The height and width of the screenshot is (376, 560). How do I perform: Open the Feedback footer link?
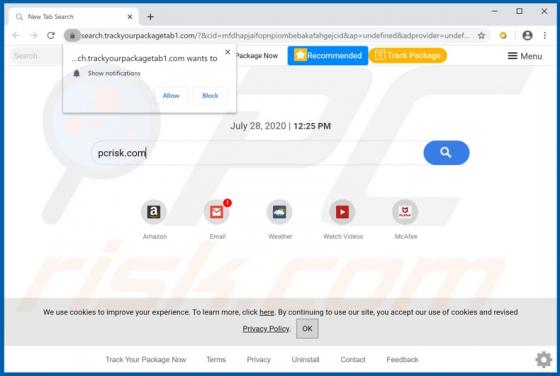(402, 360)
